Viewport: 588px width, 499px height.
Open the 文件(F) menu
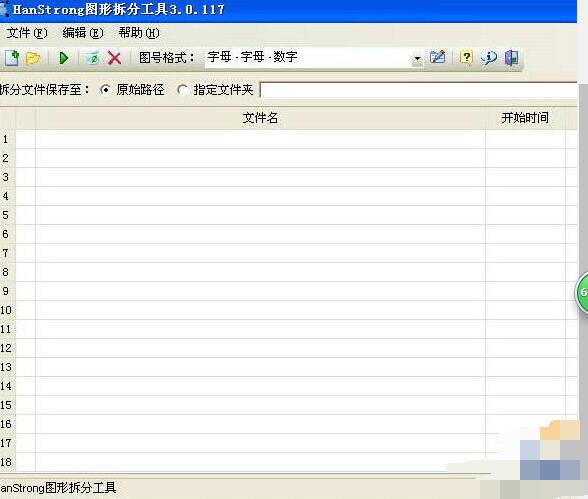click(27, 33)
